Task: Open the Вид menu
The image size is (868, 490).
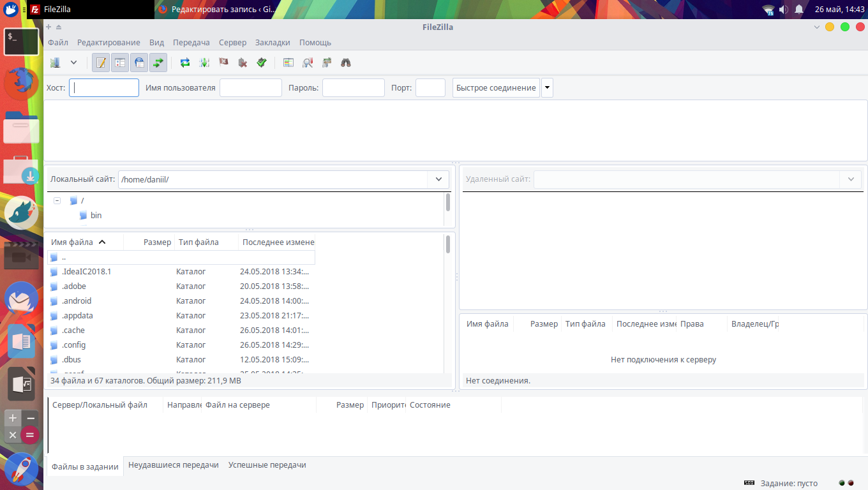Action: pos(157,42)
